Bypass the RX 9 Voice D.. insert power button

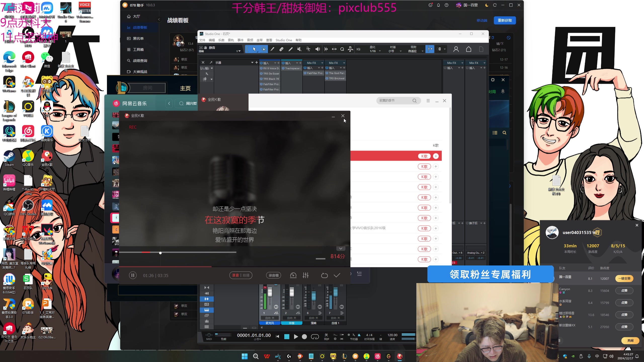click(x=261, y=68)
